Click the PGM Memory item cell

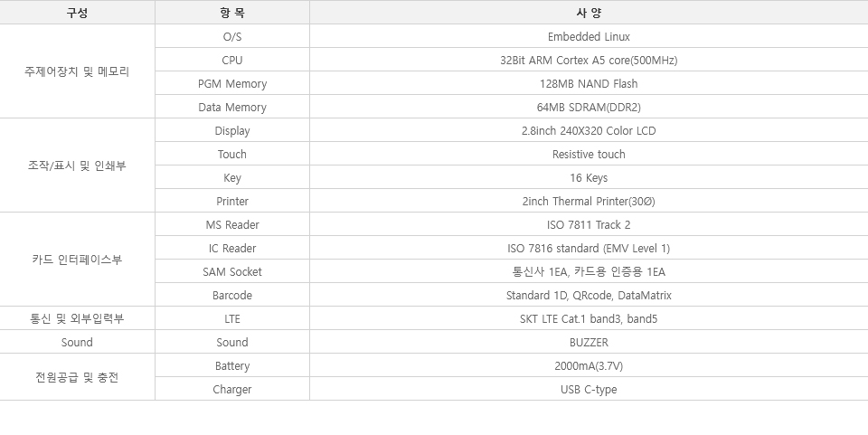point(232,83)
